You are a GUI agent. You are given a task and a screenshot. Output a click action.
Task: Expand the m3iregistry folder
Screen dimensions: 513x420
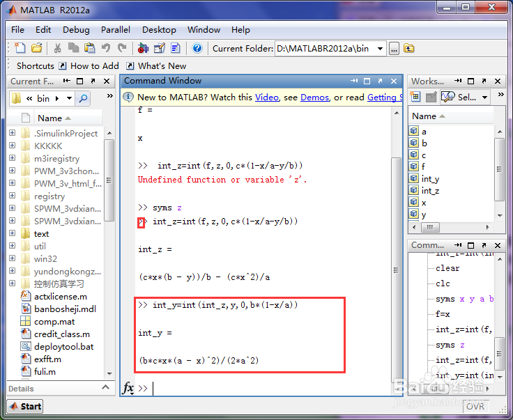pos(13,158)
